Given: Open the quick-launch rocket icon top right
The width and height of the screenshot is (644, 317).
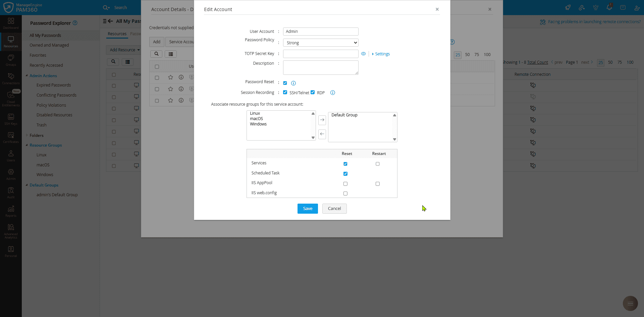Looking at the screenshot, I should pyautogui.click(x=568, y=7).
